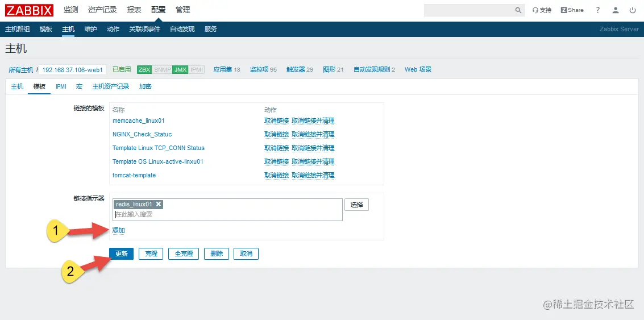Switch to the 主机资产记录 tab

click(110, 86)
